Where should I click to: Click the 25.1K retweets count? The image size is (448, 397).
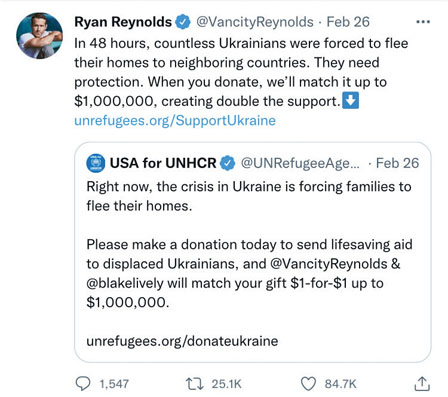click(226, 384)
